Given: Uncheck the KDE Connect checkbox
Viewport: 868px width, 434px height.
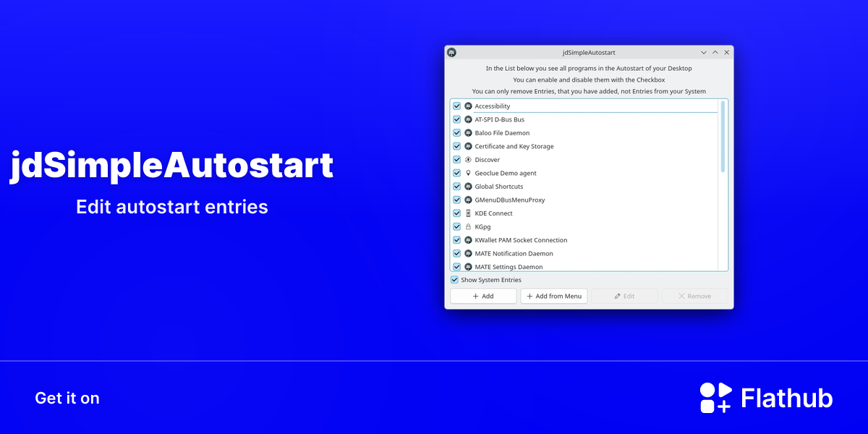Looking at the screenshot, I should click(x=456, y=213).
